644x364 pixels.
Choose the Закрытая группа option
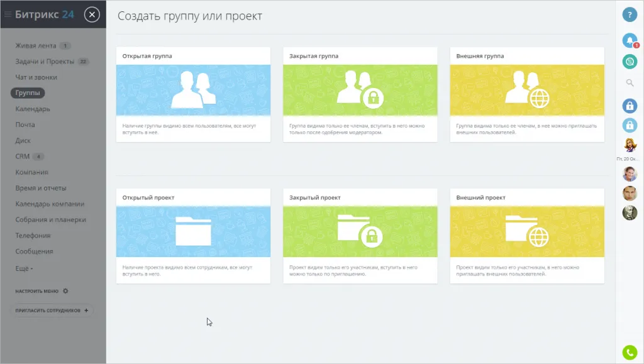coord(360,94)
